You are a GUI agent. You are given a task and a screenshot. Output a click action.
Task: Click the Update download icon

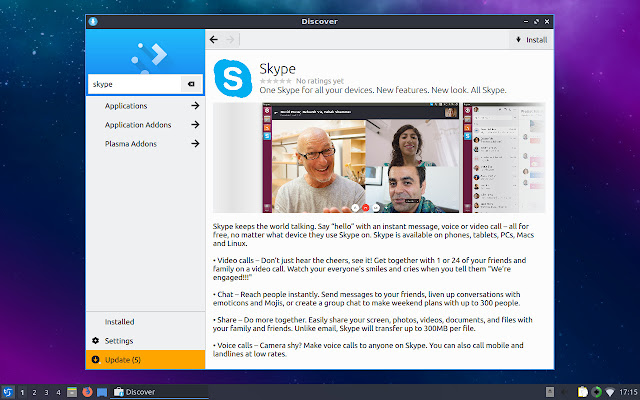tap(96, 360)
